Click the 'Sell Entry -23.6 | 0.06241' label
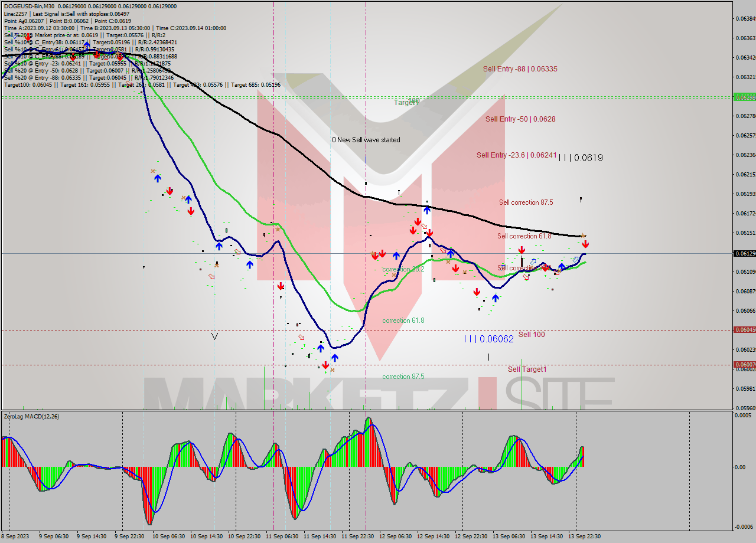 [x=517, y=155]
